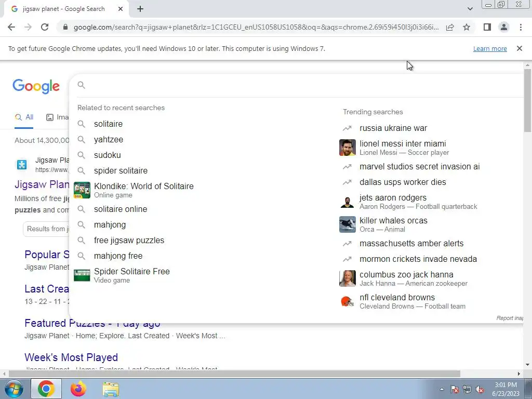Open the Learn more link
Image resolution: width=532 pixels, height=399 pixels.
pos(490,49)
